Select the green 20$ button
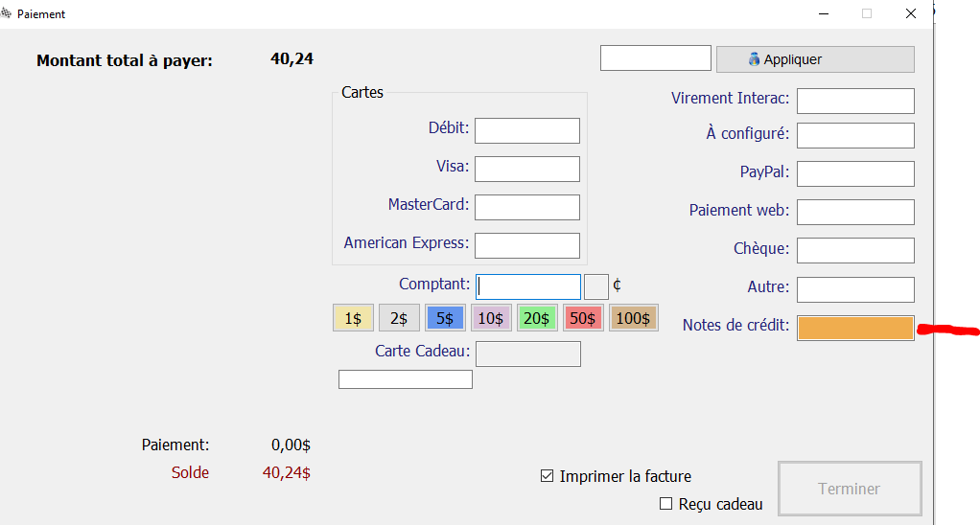Image resolution: width=980 pixels, height=525 pixels. tap(537, 318)
